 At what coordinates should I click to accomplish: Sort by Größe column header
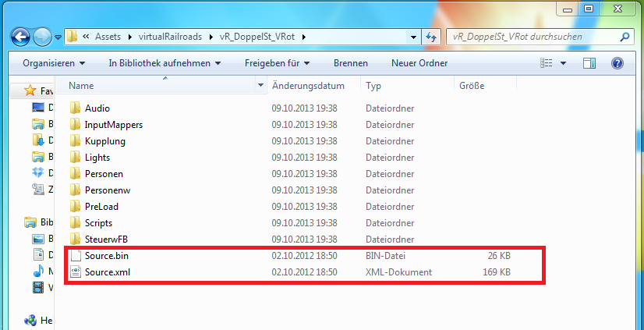coord(472,86)
